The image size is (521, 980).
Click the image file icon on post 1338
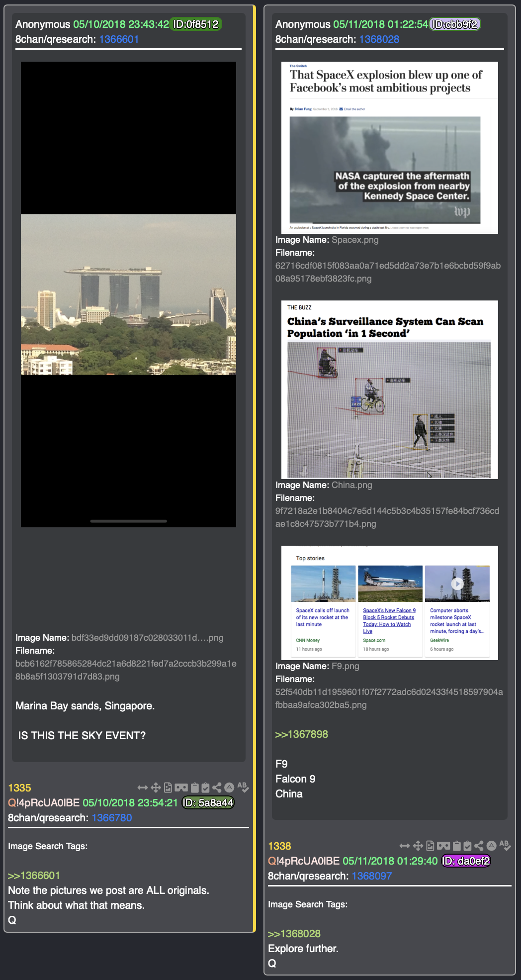(430, 846)
